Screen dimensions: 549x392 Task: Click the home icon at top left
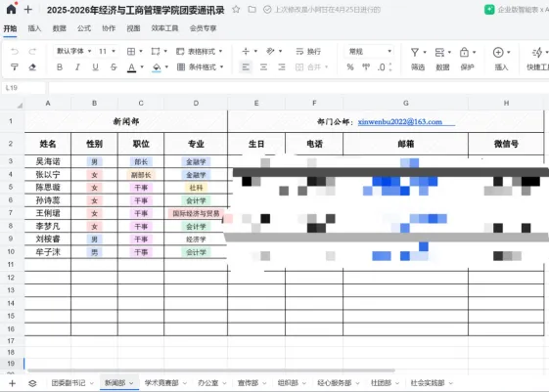click(11, 9)
